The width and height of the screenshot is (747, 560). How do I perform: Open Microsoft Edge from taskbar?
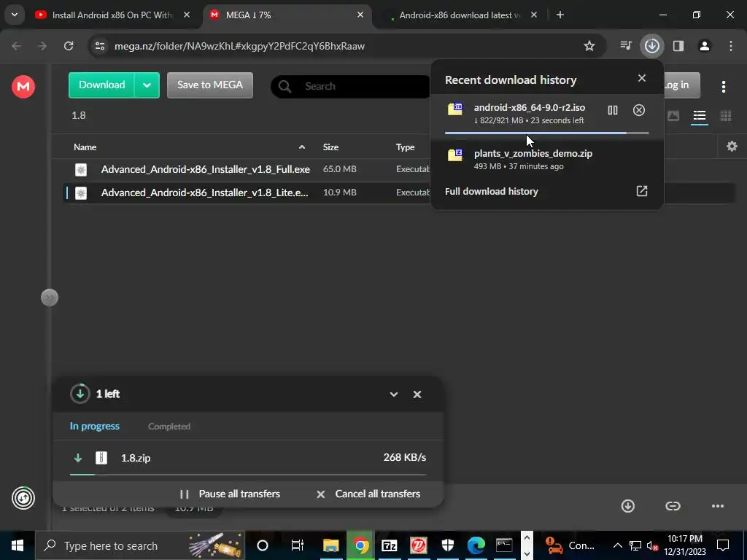[476, 545]
